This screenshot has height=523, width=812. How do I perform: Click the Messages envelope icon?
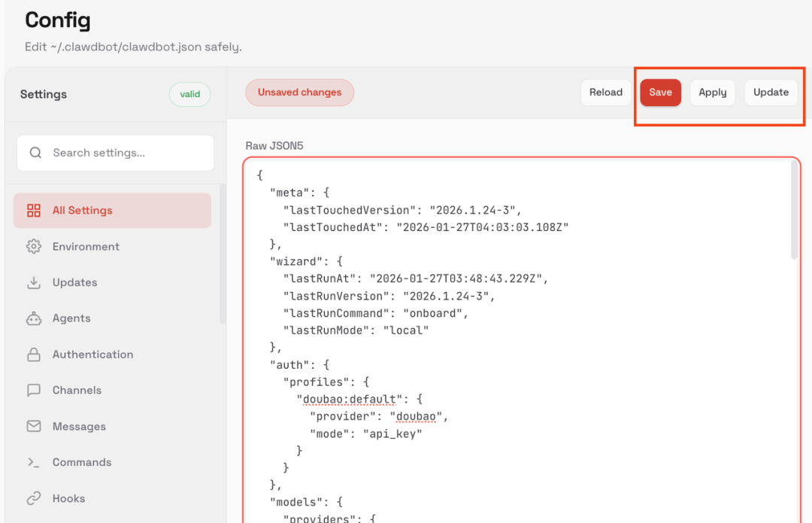(34, 427)
